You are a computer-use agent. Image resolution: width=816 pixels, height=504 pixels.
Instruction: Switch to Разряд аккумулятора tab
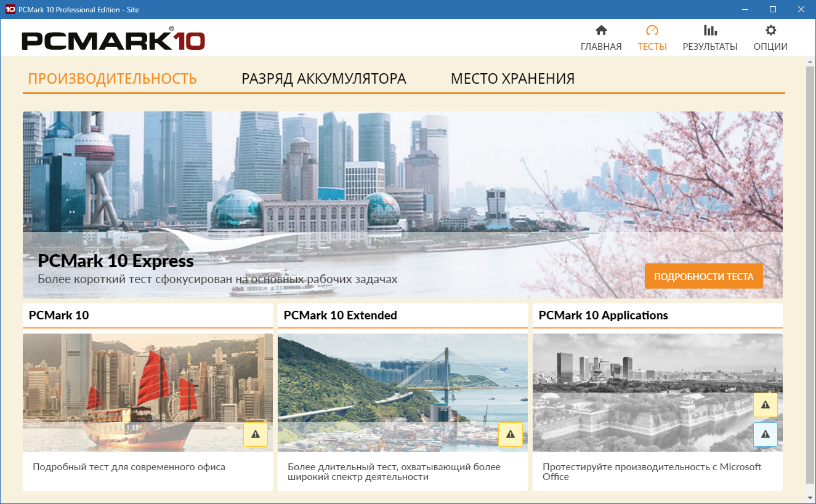(x=324, y=79)
